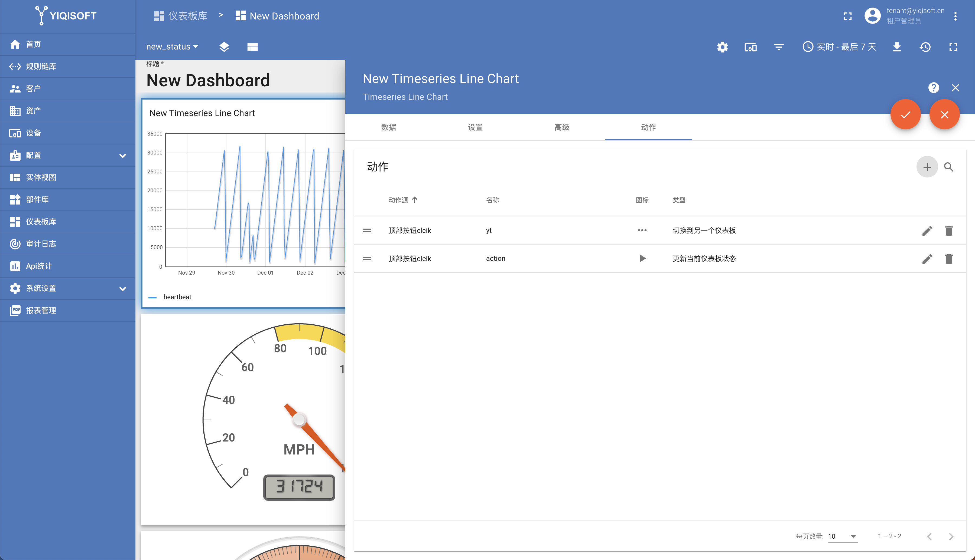Expand the new_status state dropdown

172,47
